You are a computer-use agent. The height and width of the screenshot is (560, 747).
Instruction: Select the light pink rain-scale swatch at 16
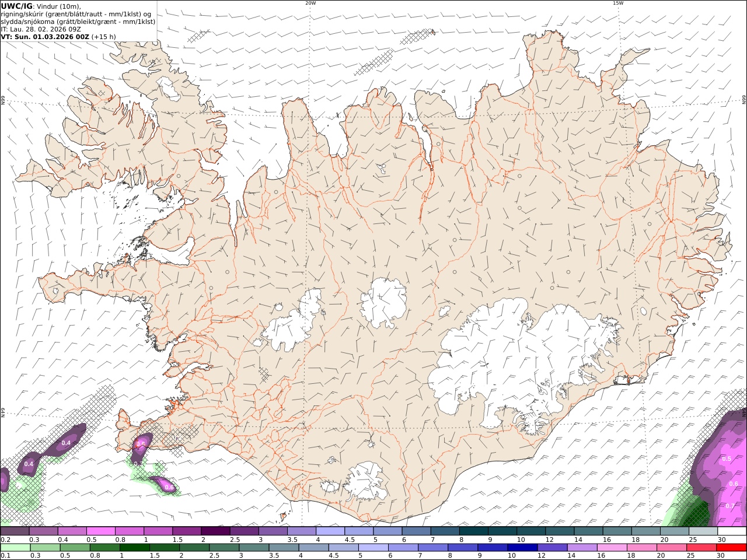(611, 548)
